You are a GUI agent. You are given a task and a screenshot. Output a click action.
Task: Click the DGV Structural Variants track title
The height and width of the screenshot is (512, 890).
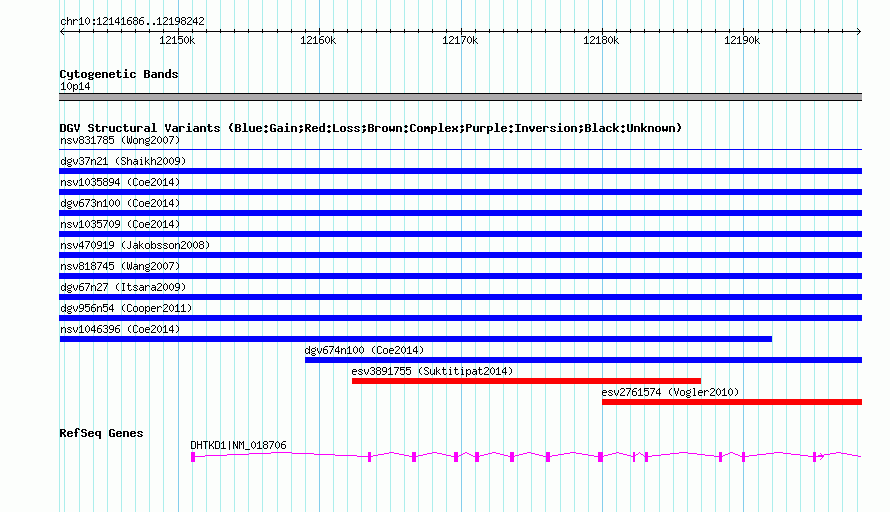371,128
